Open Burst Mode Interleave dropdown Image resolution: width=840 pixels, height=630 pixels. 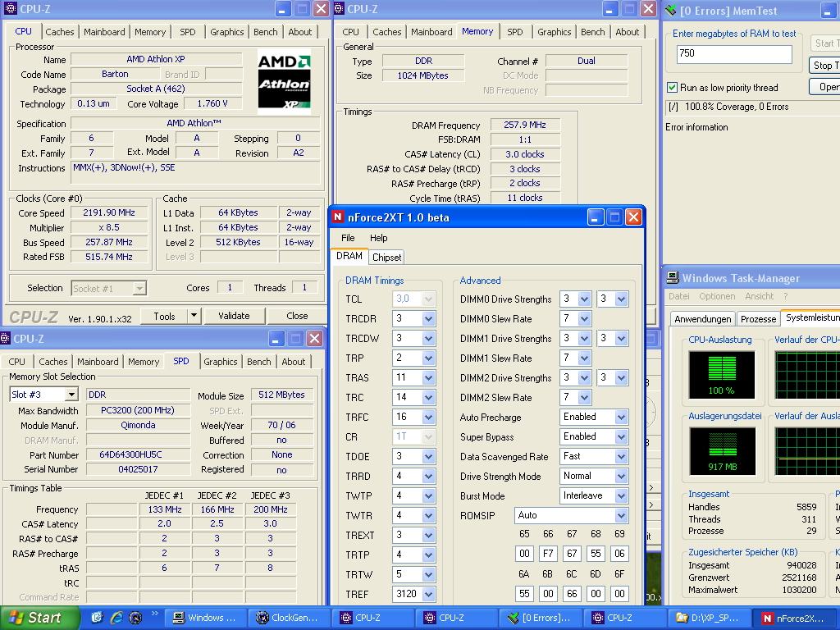[621, 496]
